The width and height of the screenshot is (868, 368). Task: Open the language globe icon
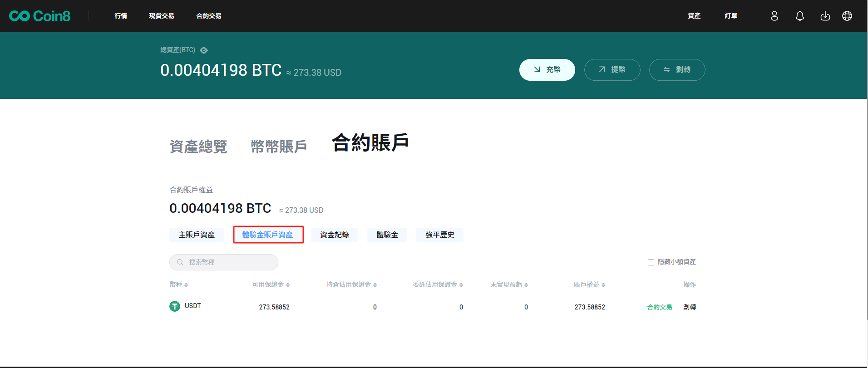pyautogui.click(x=847, y=16)
